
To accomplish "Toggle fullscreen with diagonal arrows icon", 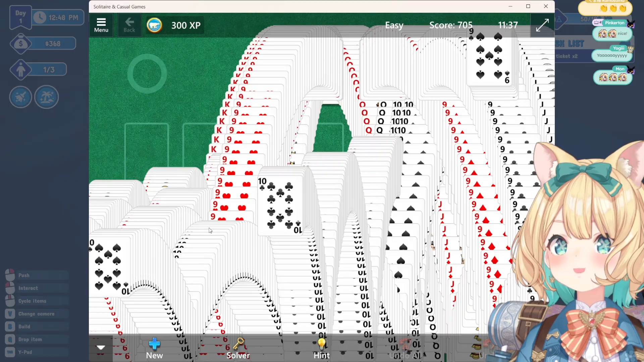I will point(542,25).
